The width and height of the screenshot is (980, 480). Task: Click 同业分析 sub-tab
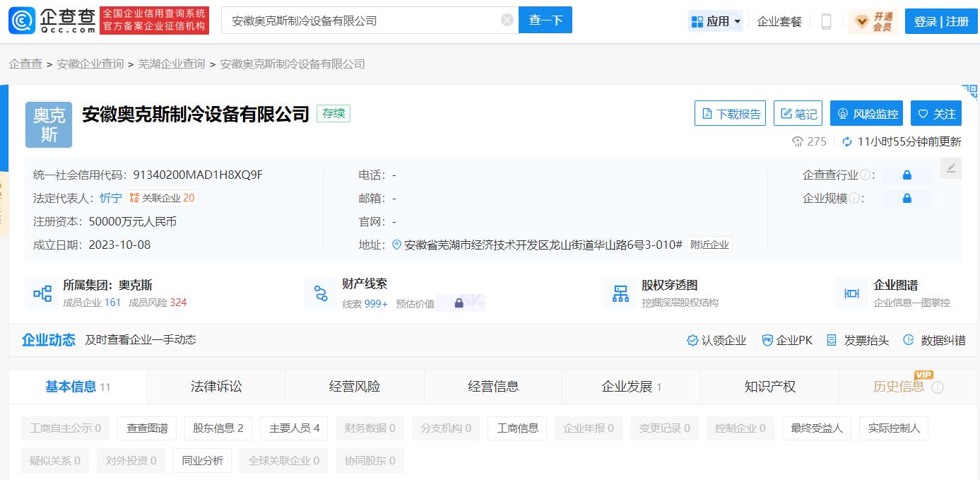click(203, 460)
